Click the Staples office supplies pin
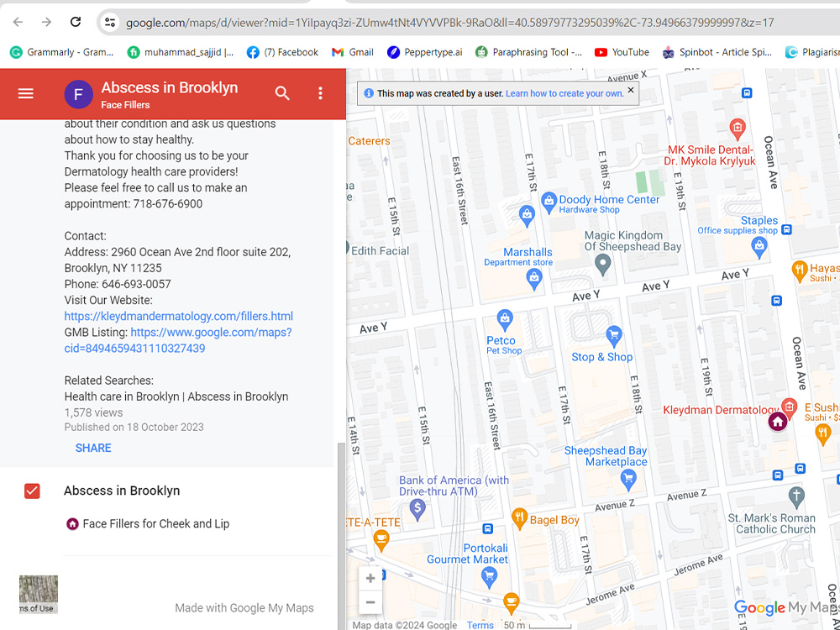Viewport: 840px width, 630px height. point(759,248)
